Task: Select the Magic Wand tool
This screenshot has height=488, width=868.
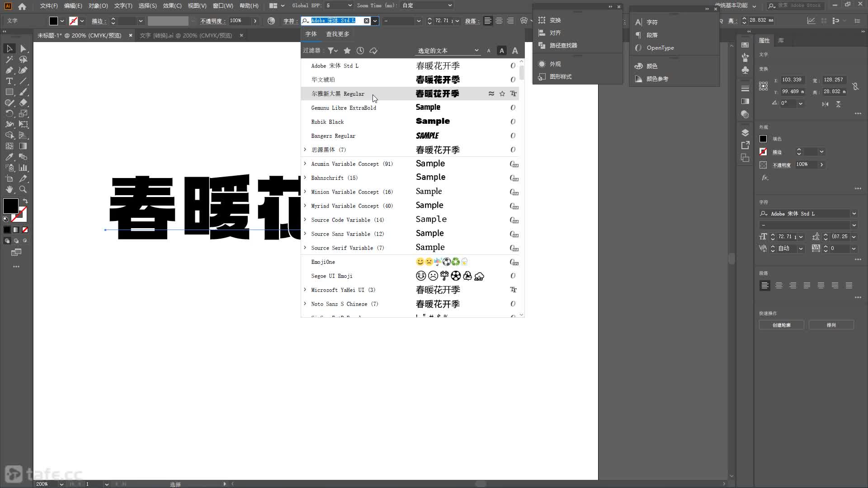Action: [9, 59]
